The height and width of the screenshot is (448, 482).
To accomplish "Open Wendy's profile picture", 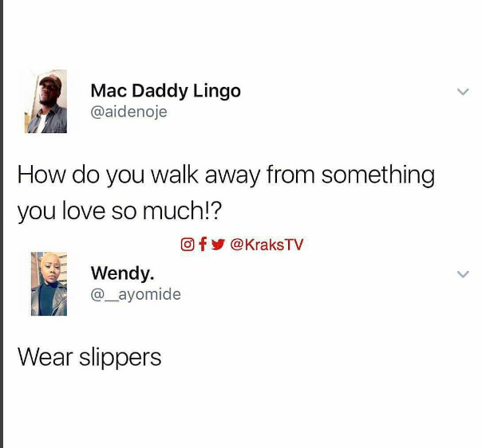I will (49, 284).
